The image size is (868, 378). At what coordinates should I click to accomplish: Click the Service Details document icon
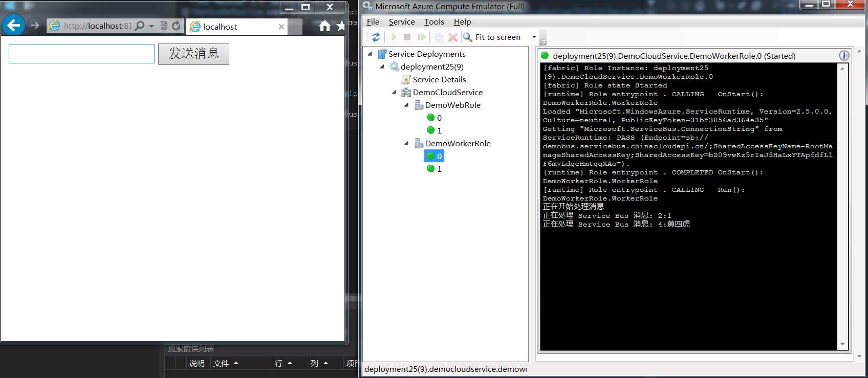coord(406,79)
